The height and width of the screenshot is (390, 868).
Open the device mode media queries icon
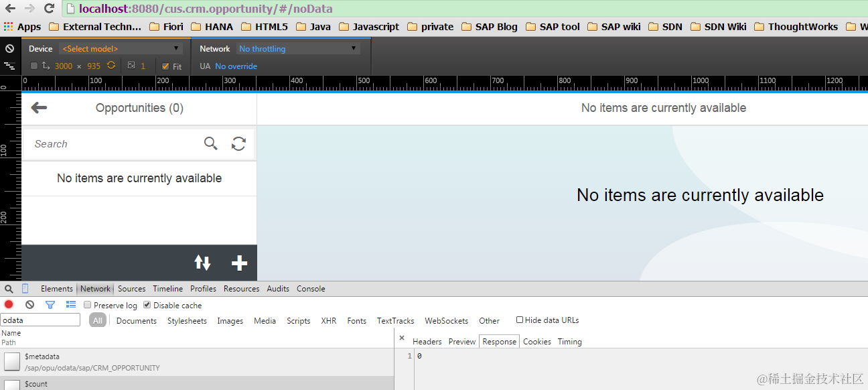pyautogui.click(x=9, y=66)
